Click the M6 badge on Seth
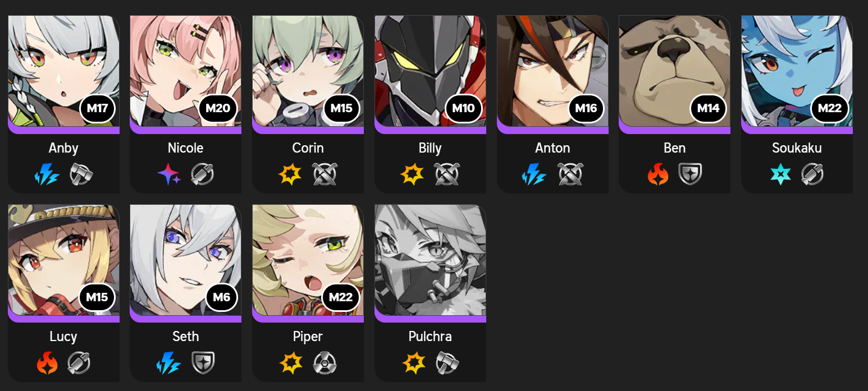Image resolution: width=868 pixels, height=391 pixels. click(x=221, y=297)
